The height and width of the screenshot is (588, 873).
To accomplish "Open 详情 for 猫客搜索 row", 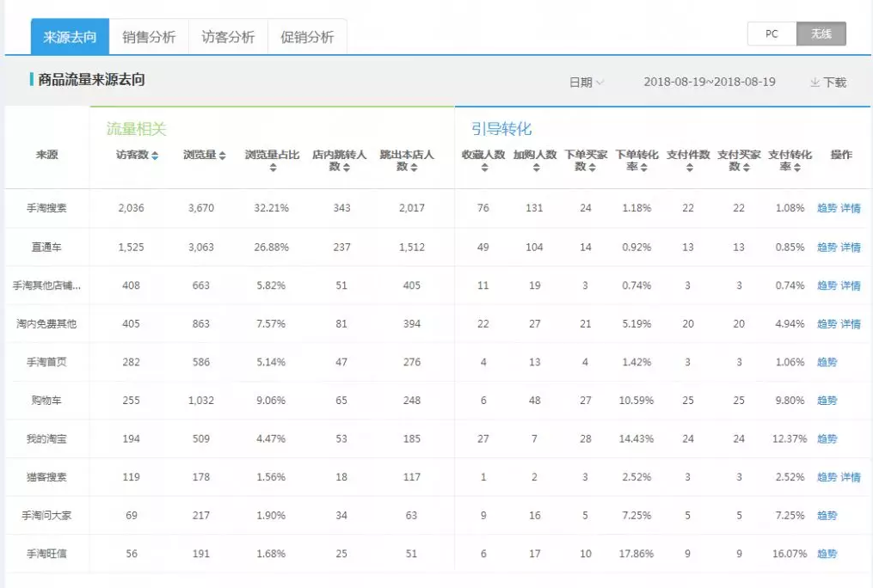I will pyautogui.click(x=850, y=477).
